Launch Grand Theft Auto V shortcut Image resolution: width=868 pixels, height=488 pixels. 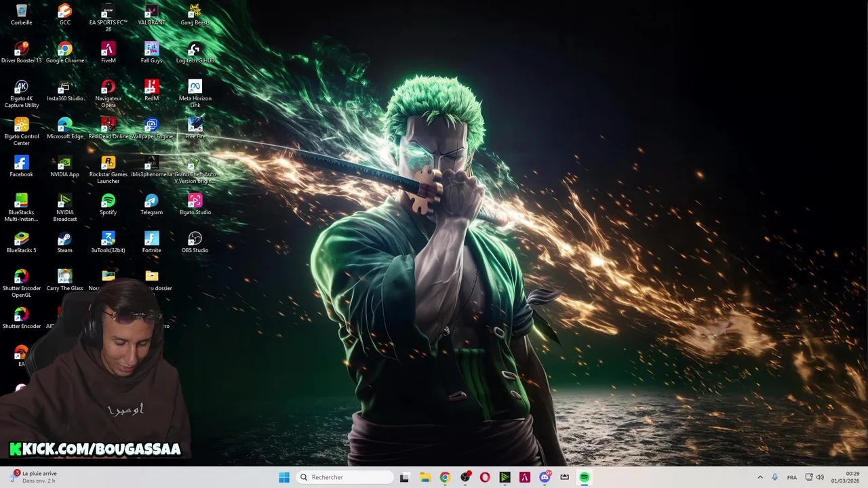pos(195,170)
